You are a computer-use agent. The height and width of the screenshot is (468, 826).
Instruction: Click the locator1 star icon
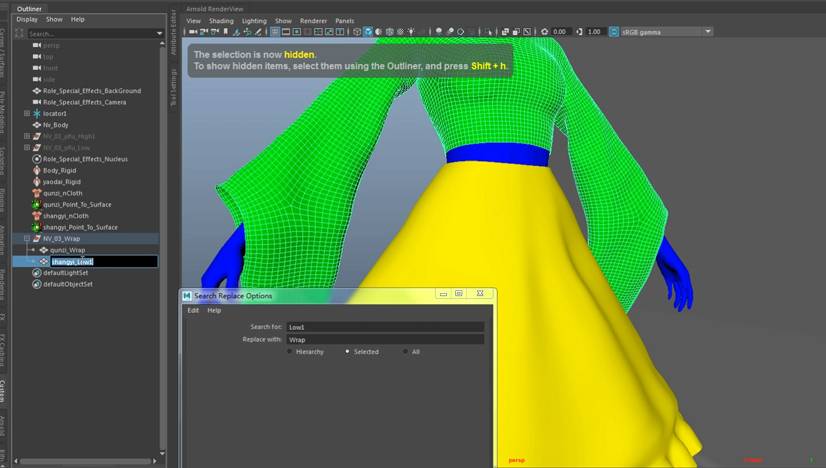coord(37,113)
